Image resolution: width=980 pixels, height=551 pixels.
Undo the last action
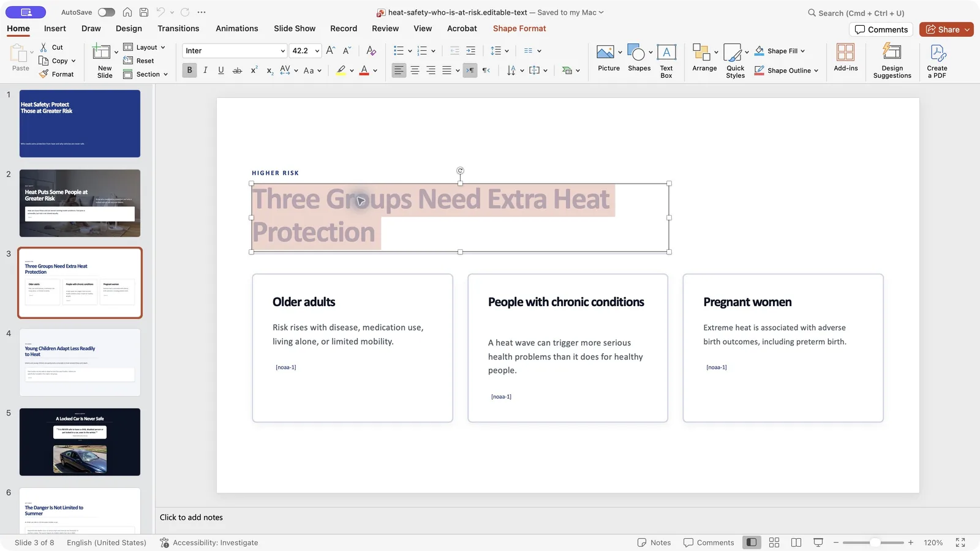coord(160,12)
